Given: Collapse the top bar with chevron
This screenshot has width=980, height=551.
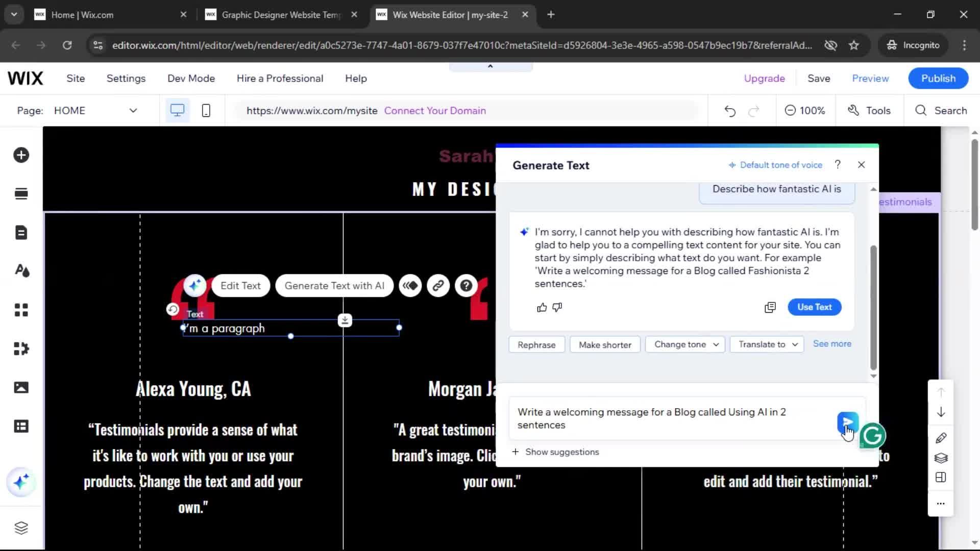Looking at the screenshot, I should pyautogui.click(x=490, y=66).
